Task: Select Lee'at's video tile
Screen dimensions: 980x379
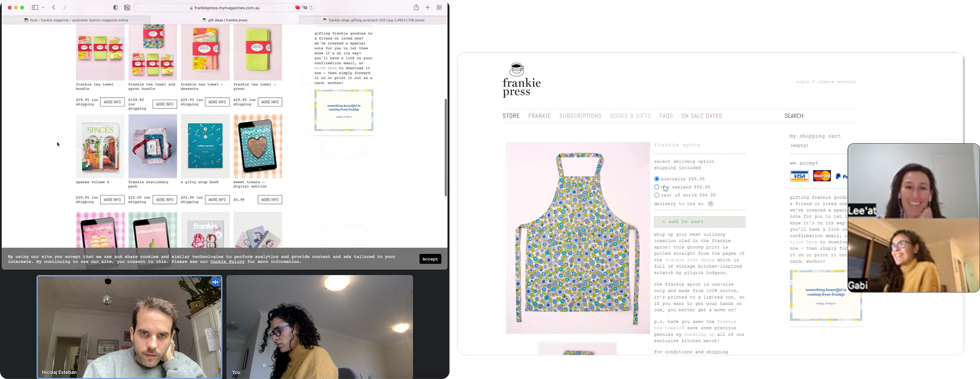Action: coord(913,181)
